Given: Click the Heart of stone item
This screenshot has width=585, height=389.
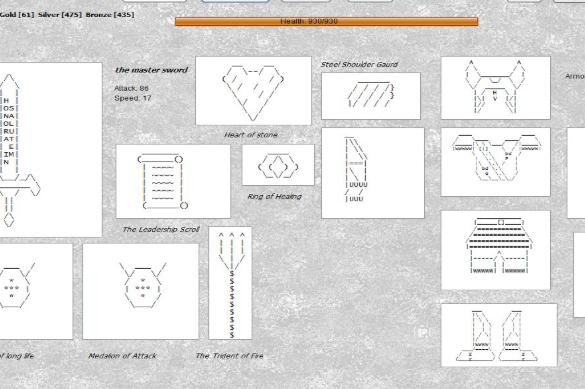Looking at the screenshot, I should [253, 91].
